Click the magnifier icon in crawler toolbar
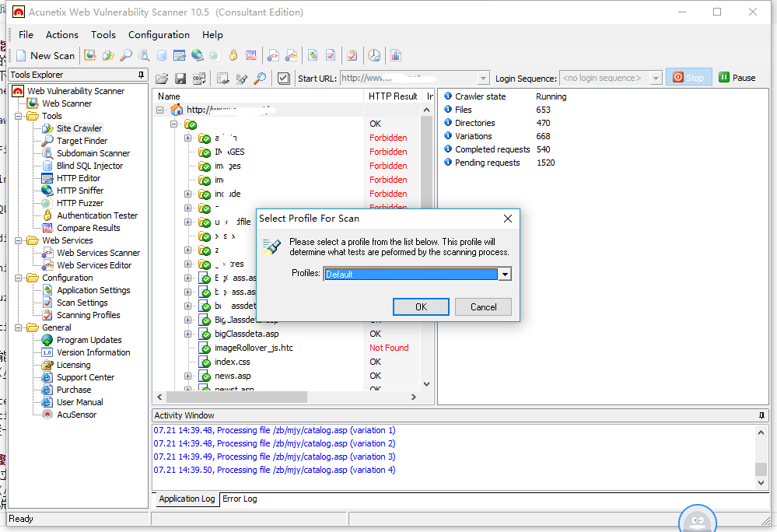This screenshot has height=532, width=777. coord(260,79)
